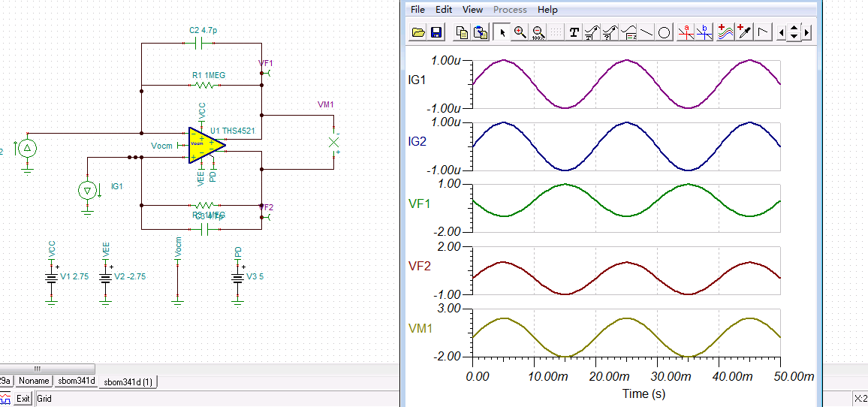
Task: Open the View menu
Action: [x=472, y=10]
